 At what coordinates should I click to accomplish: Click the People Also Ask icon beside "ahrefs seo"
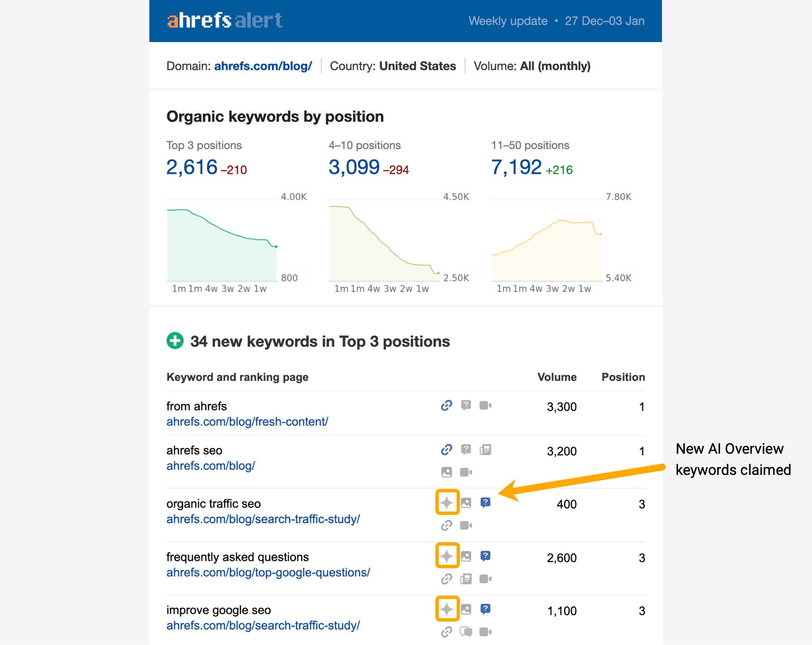tap(466, 449)
